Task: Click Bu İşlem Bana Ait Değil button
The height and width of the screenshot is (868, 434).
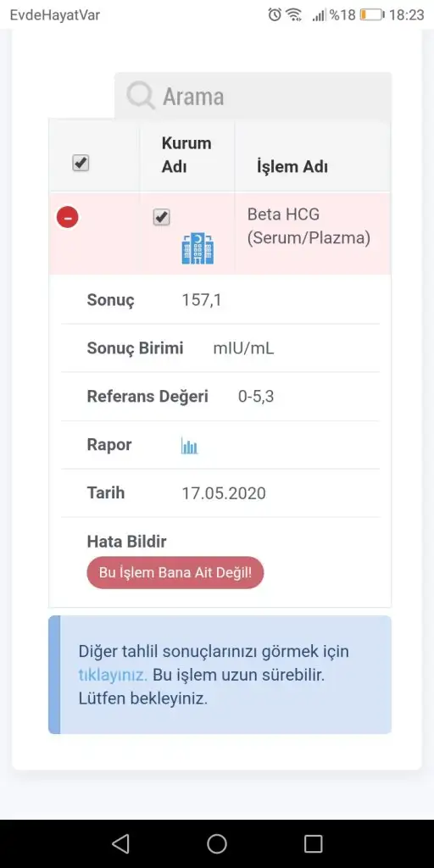Action: pos(175,572)
